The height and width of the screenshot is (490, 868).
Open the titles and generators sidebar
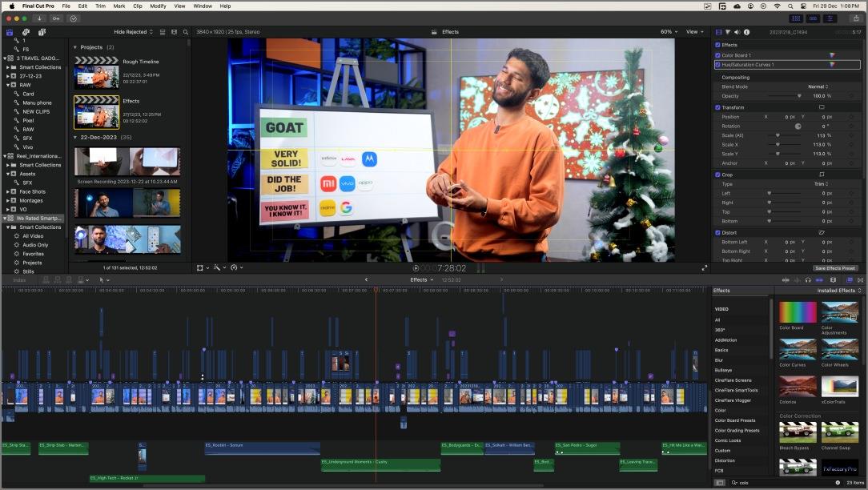pyautogui.click(x=42, y=32)
